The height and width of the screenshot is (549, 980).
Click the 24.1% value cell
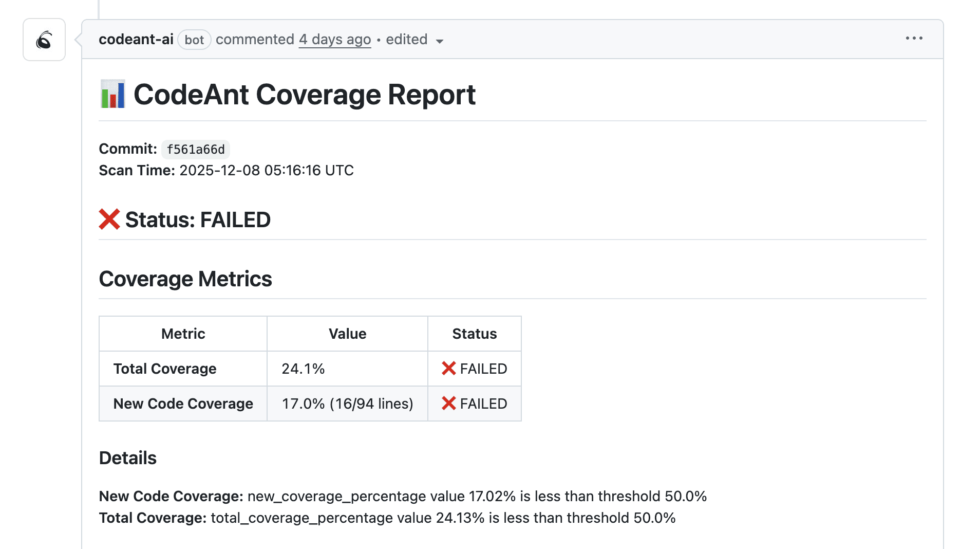[x=303, y=369]
